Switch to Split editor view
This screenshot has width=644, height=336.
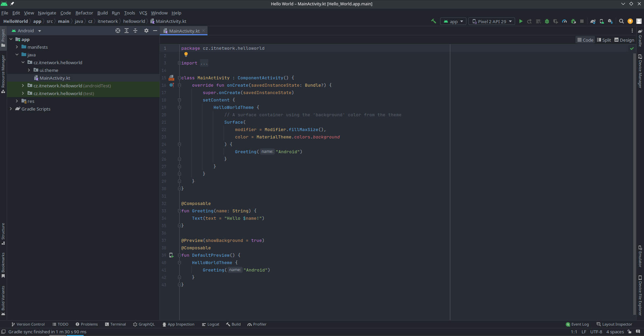[604, 40]
